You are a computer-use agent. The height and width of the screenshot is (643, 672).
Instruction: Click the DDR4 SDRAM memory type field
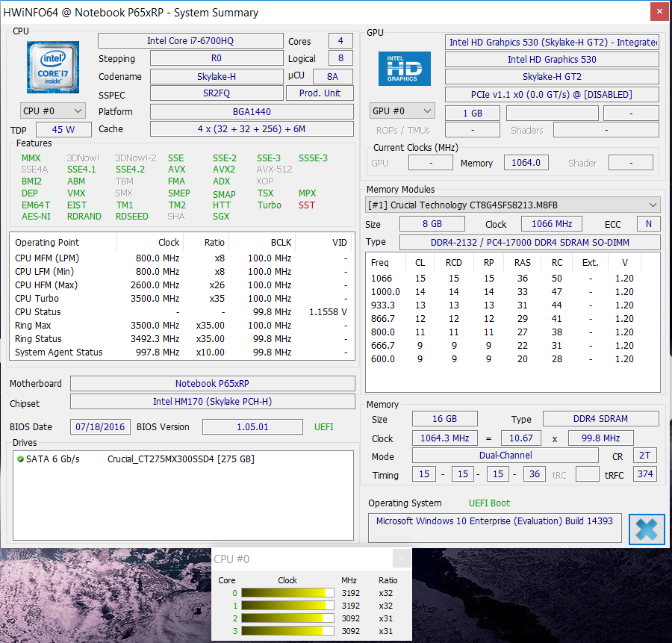(x=600, y=419)
